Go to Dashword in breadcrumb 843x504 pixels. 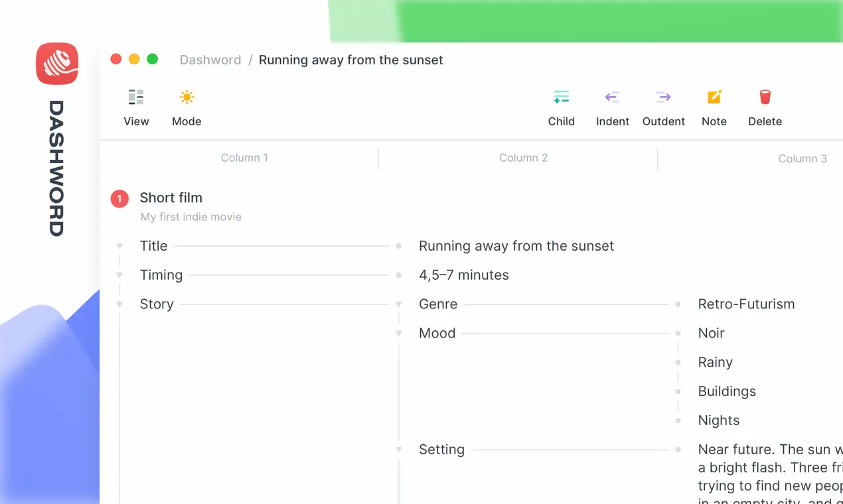(210, 60)
